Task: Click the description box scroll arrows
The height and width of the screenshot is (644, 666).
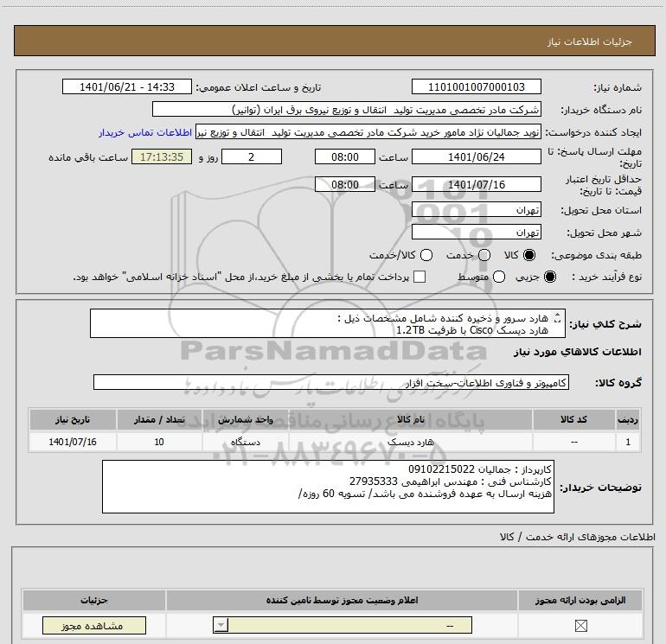Action: coord(558,318)
